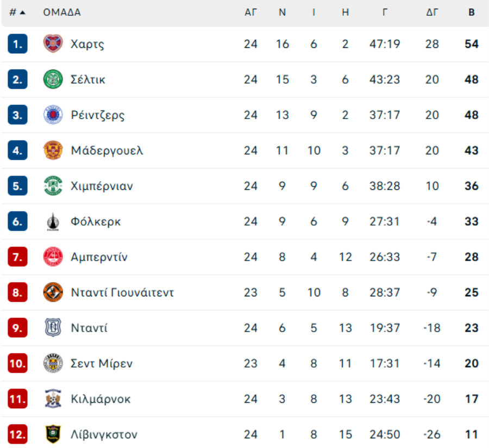
Task: Click the Kilmarnock (Κιλμάρνοκ) club crest
Action: [53, 399]
